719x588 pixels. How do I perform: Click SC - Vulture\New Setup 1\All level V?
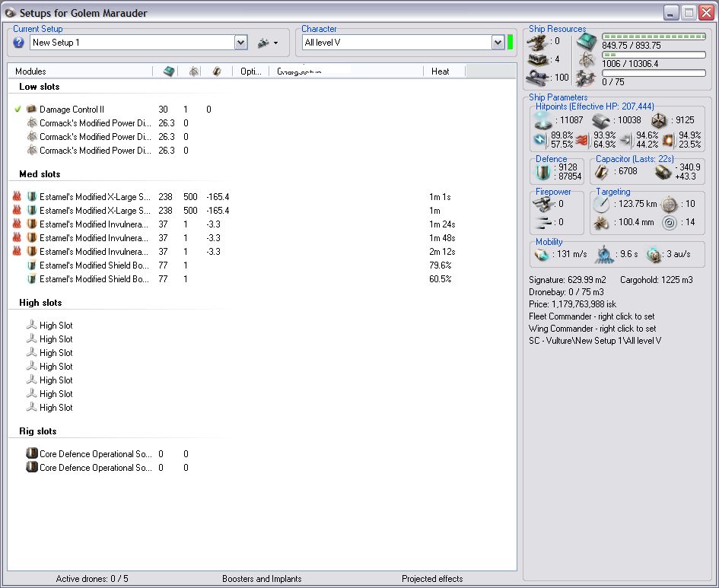pos(595,341)
